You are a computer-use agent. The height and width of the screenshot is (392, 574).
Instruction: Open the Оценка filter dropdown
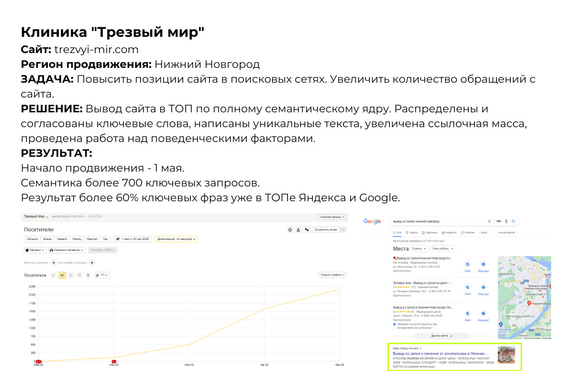click(x=419, y=249)
